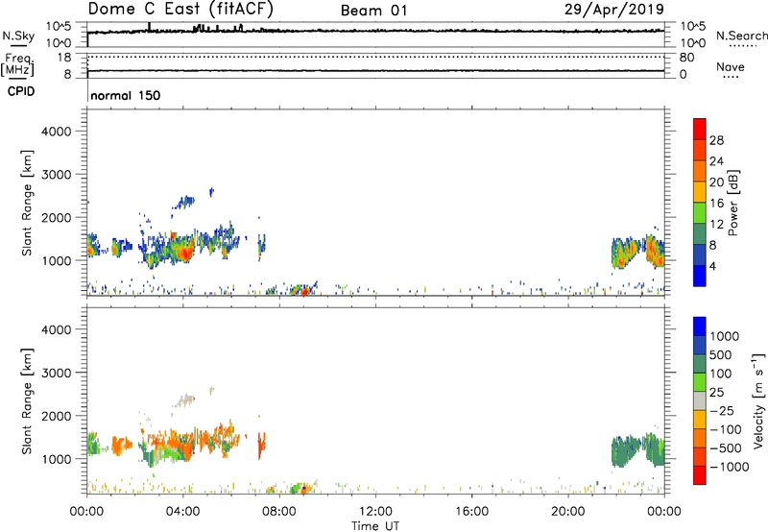Click the N.Search legend label
768x532 pixels.
pos(742,36)
